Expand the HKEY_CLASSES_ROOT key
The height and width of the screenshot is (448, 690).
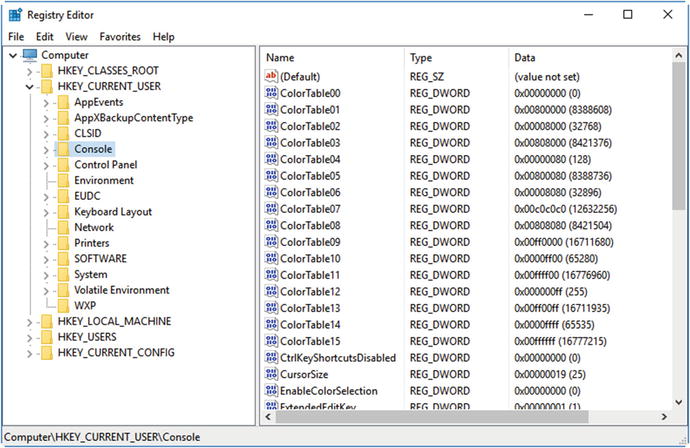tap(29, 71)
